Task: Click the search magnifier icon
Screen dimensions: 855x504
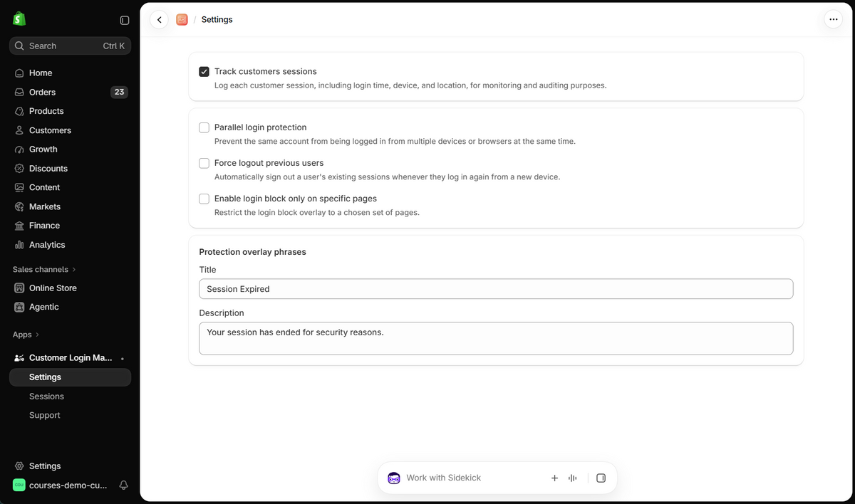Action: [20, 46]
